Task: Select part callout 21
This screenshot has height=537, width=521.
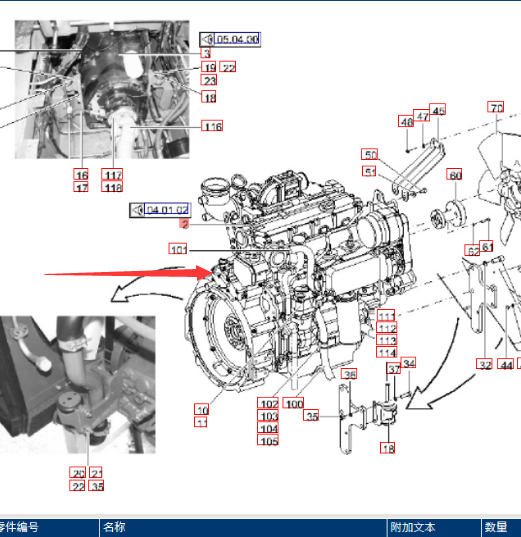Action: pos(95,473)
